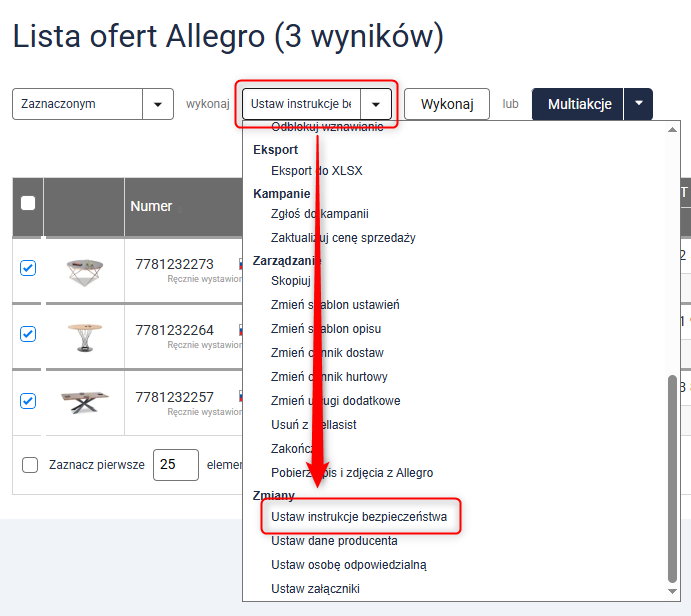Image resolution: width=691 pixels, height=616 pixels.
Task: Uncheck the row checkbox for offer 7781232273
Action: pos(28,268)
